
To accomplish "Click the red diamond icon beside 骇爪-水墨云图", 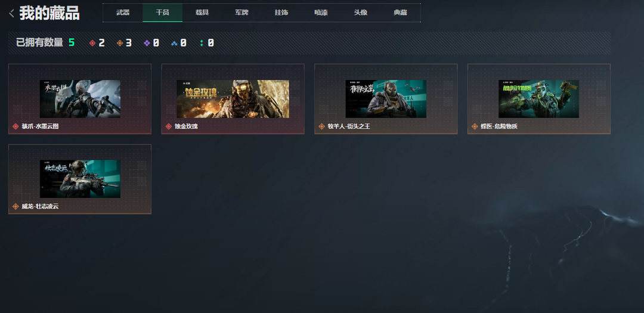I will pos(16,126).
